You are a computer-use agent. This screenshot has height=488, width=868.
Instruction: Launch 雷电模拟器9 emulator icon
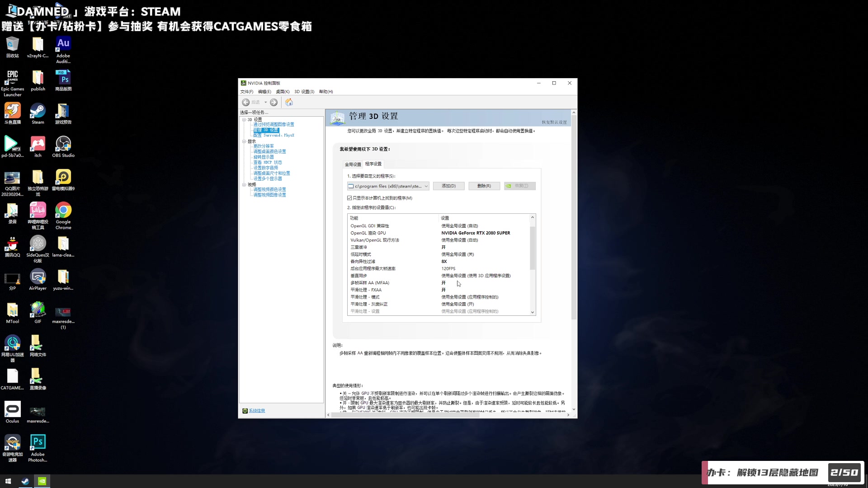[x=63, y=180]
